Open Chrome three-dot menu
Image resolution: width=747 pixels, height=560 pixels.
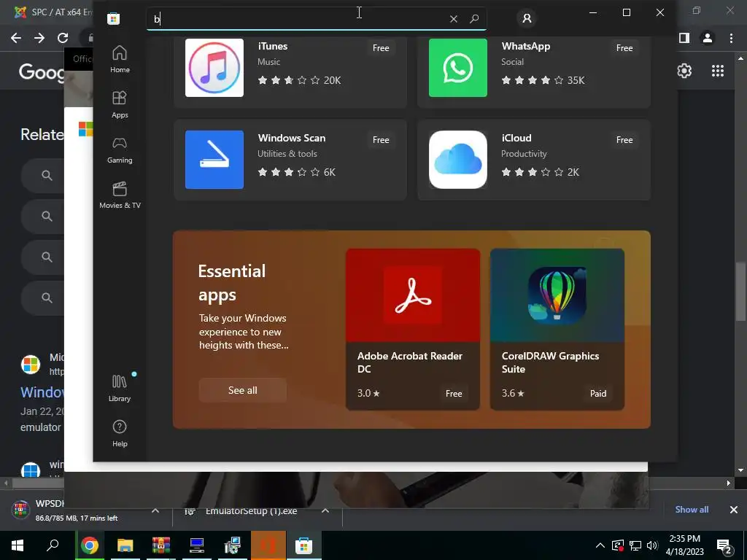[731, 38]
